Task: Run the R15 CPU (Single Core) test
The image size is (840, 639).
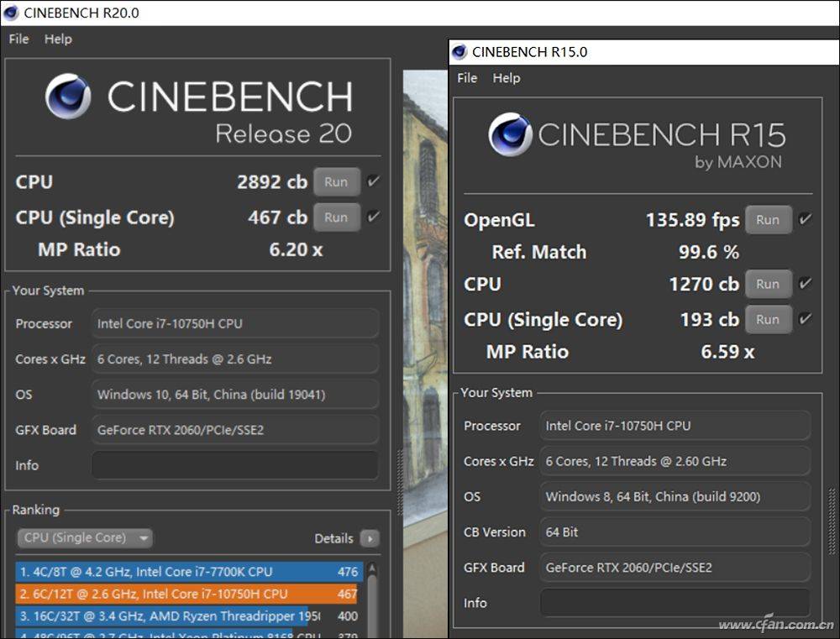Action: click(768, 319)
